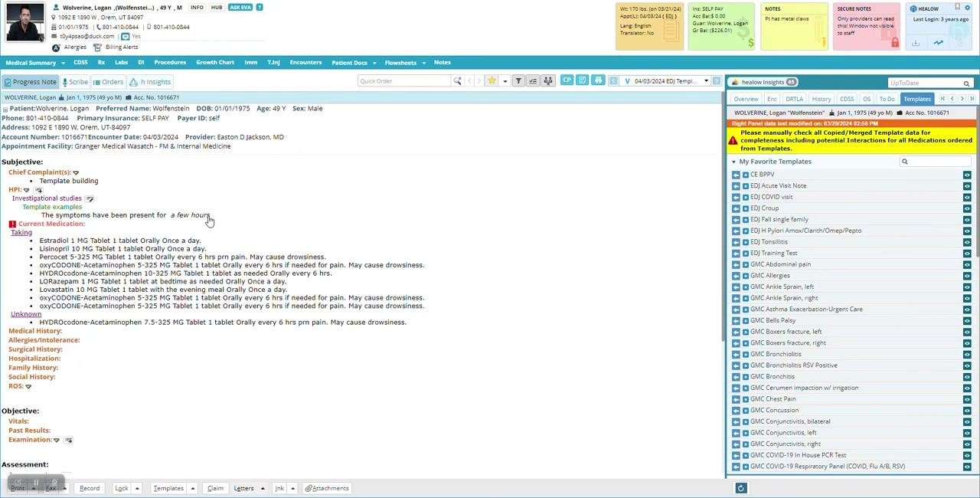The image size is (980, 498).
Task: Click the messaging enabled icon next to Yes
Action: pos(126,37)
